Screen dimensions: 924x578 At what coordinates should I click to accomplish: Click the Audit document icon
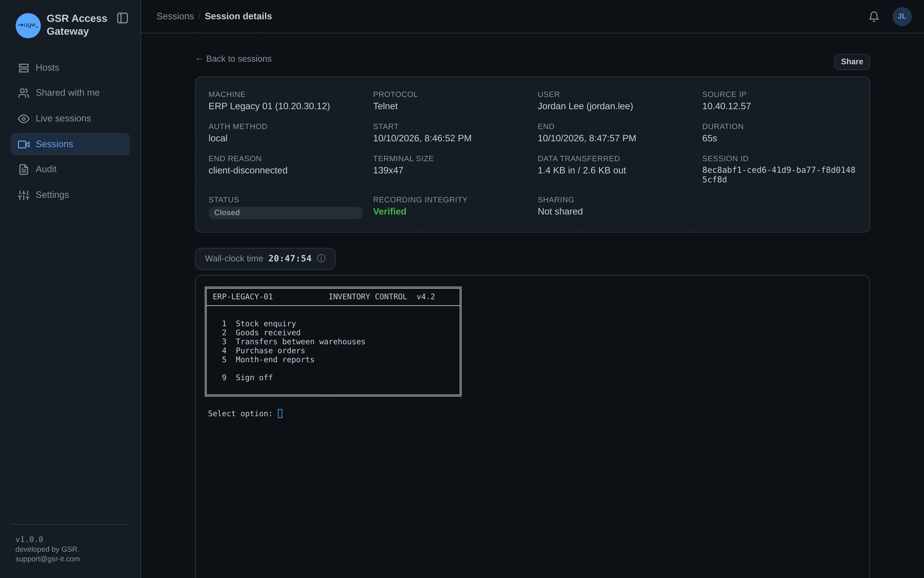(24, 170)
